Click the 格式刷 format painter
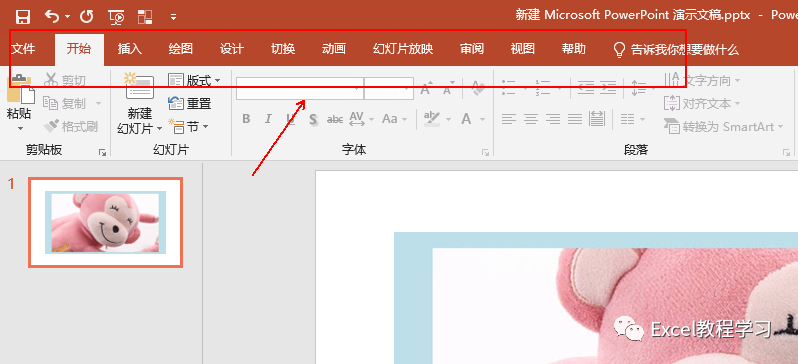The width and height of the screenshot is (798, 364). pyautogui.click(x=71, y=126)
